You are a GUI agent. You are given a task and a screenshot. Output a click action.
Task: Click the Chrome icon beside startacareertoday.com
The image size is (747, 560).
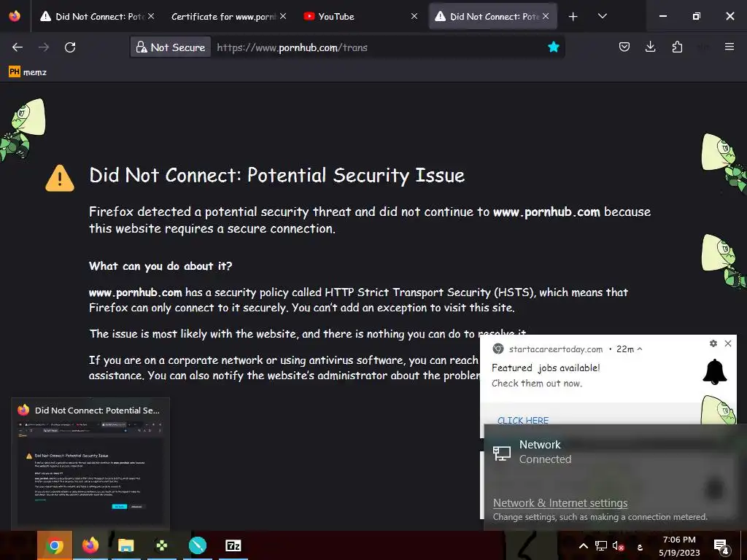point(498,349)
